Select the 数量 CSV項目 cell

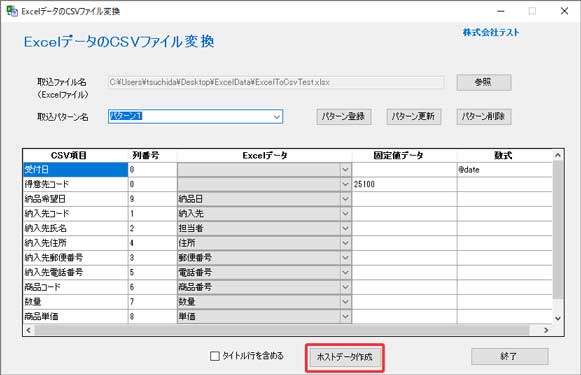[76, 302]
